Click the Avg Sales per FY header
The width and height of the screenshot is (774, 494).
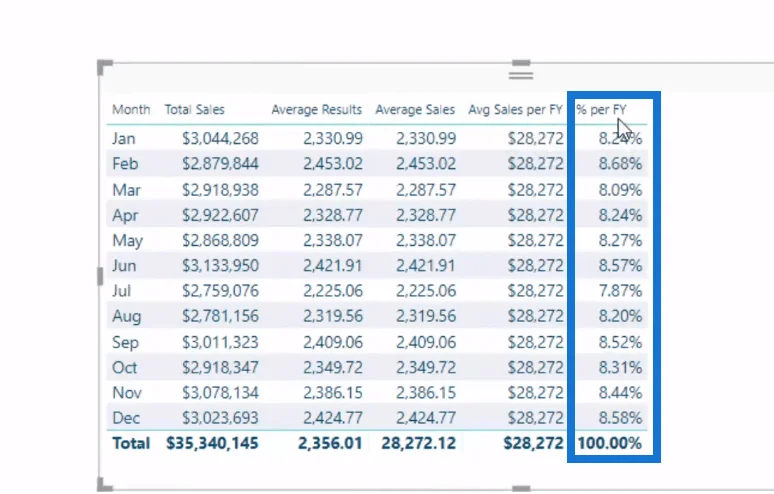pos(515,110)
